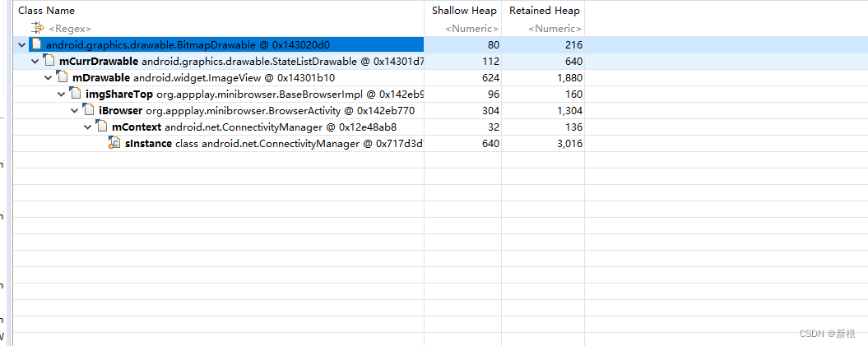Click retained heap value 216
Image resolution: width=868 pixels, height=346 pixels.
[574, 44]
